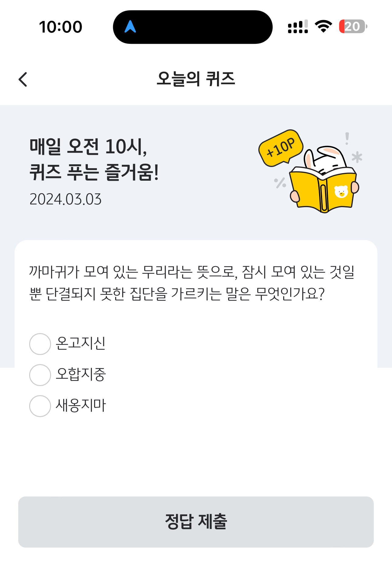Tap the 오늘의 퀴즈 page title
This screenshot has width=392, height=564.
coord(196,79)
